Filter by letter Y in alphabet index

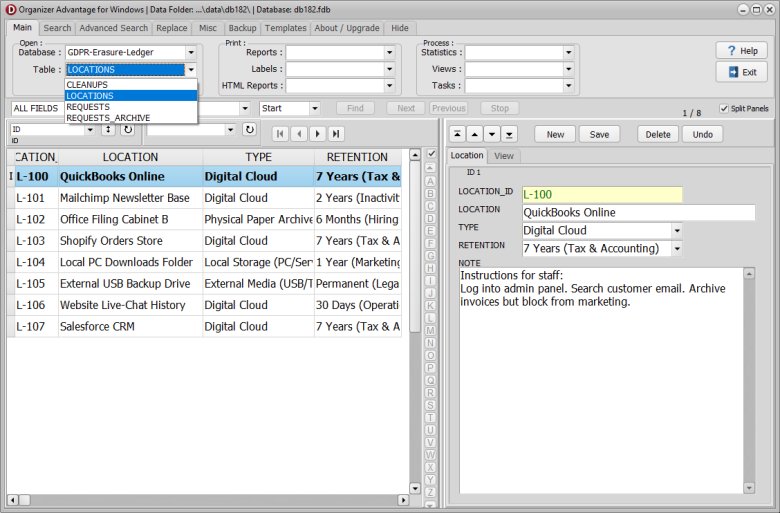pyautogui.click(x=430, y=480)
